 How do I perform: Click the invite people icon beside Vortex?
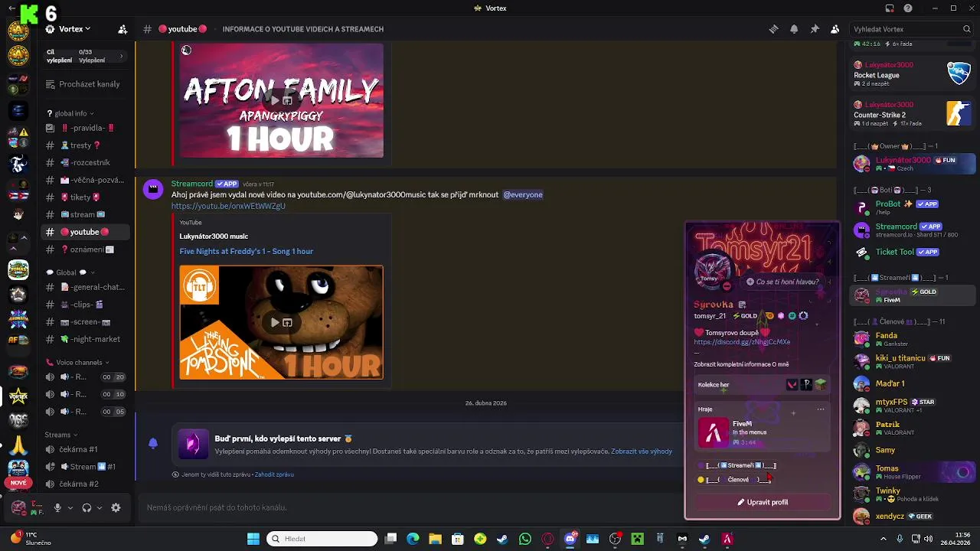[x=122, y=29]
